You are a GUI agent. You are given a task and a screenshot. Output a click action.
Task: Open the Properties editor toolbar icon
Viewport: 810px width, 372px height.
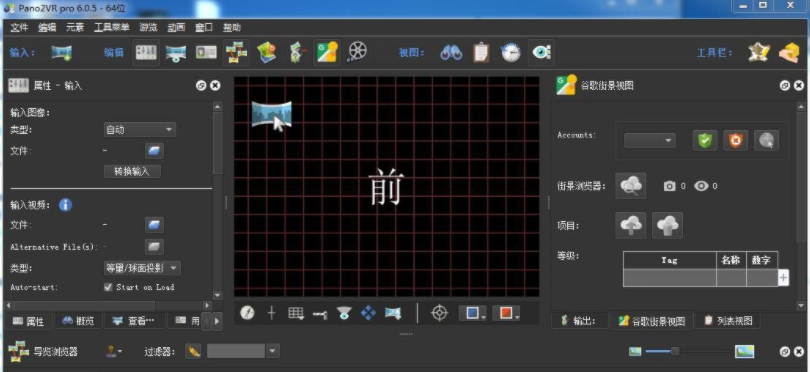pos(146,52)
